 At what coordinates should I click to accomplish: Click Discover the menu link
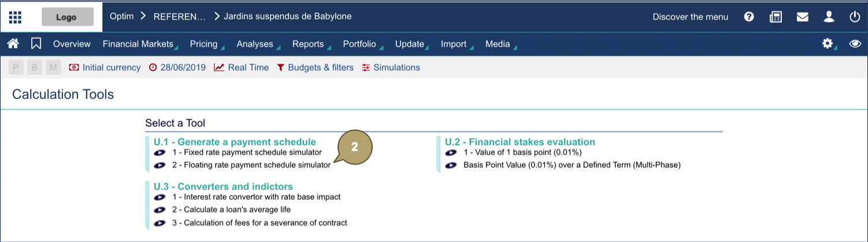click(691, 17)
